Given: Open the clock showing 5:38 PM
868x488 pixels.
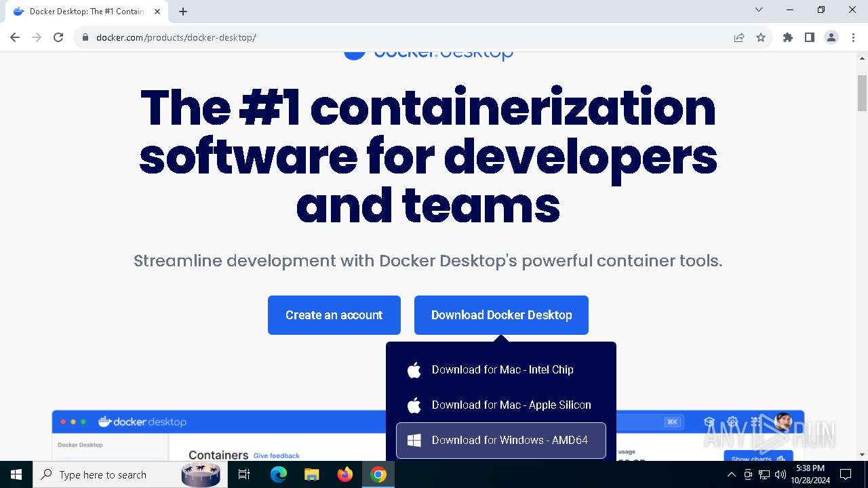Looking at the screenshot, I should pos(810,474).
